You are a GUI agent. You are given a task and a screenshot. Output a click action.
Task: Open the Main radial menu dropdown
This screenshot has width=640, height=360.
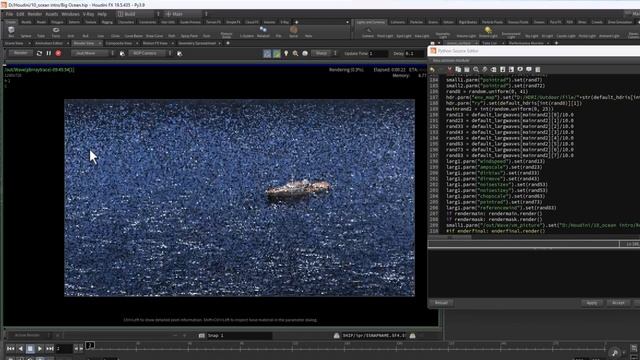tap(186, 14)
